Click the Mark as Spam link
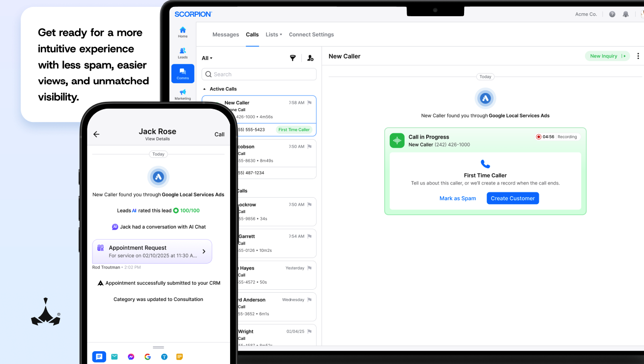 [458, 198]
